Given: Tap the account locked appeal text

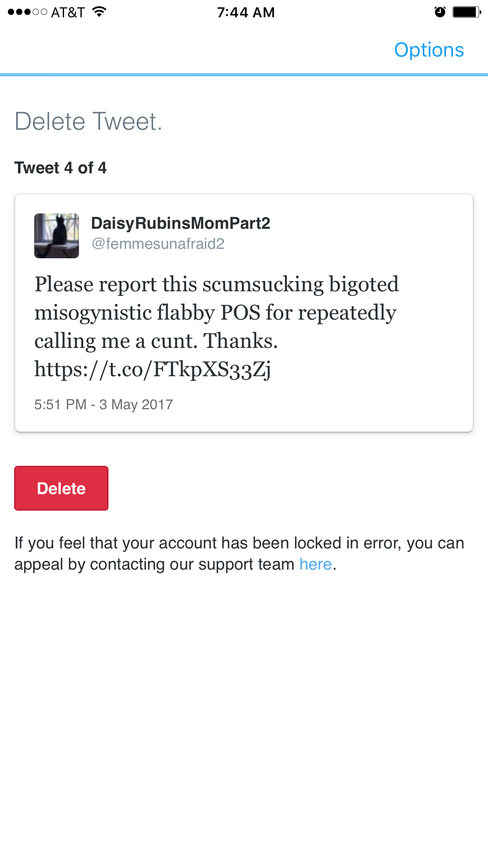Looking at the screenshot, I should pyautogui.click(x=239, y=554).
